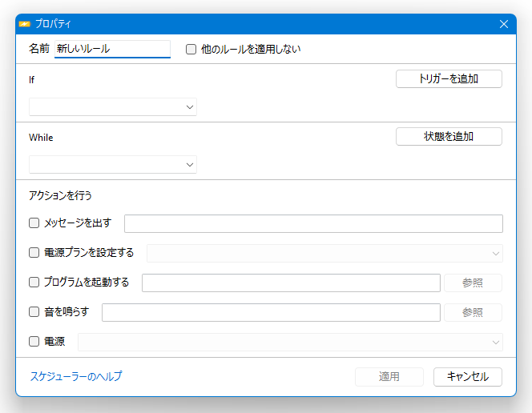Screen dimensions: 532x413
Task: Check the 音を鳴らす checkbox
Action: tap(34, 311)
